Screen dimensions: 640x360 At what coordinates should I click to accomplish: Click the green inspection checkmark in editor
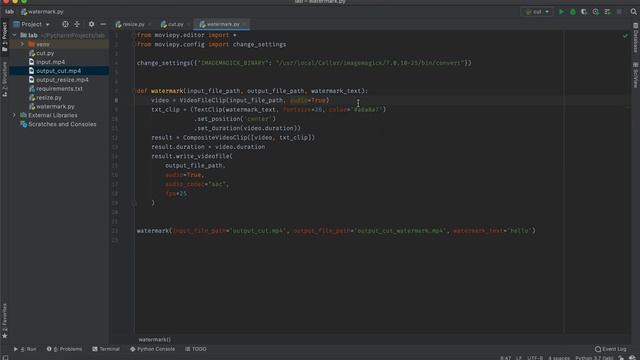pos(625,36)
